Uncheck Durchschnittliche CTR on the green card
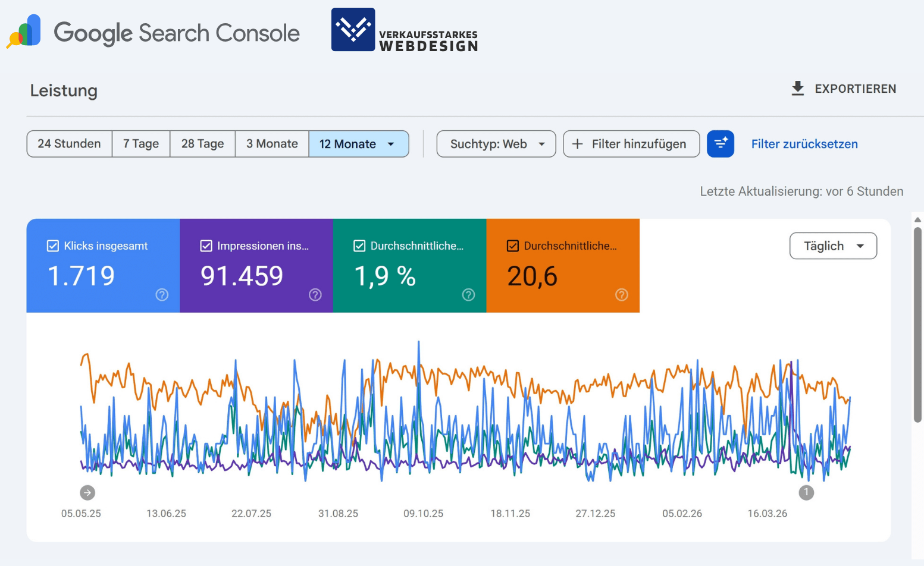The image size is (924, 566). [359, 246]
